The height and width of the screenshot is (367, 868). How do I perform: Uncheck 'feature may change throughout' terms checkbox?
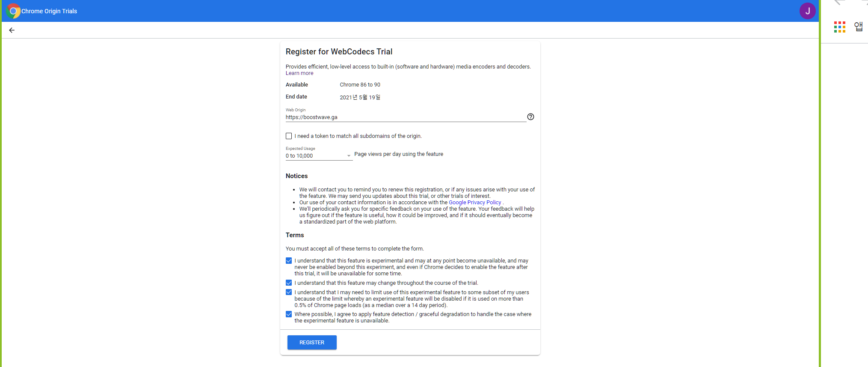click(289, 283)
